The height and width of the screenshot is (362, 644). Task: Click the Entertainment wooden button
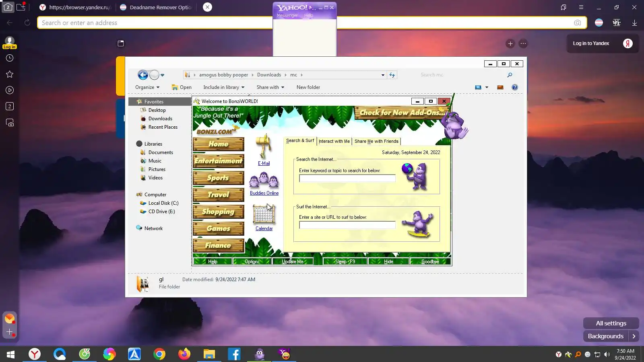click(219, 161)
